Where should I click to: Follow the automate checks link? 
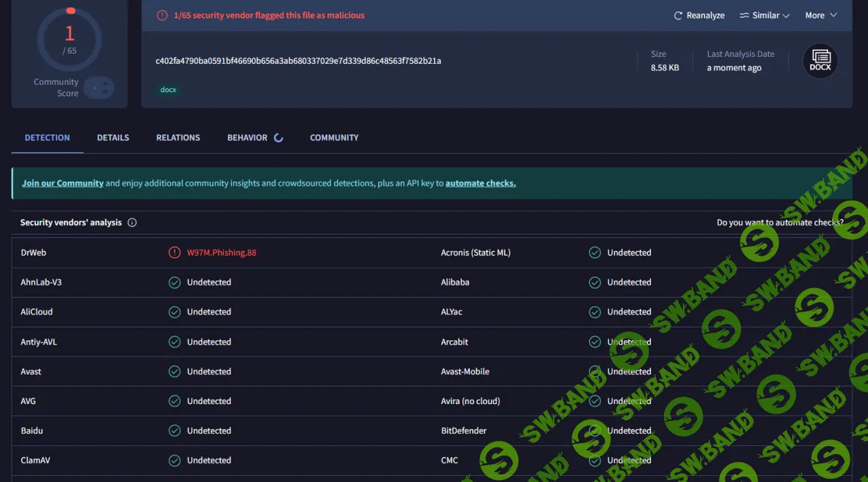[x=480, y=183]
